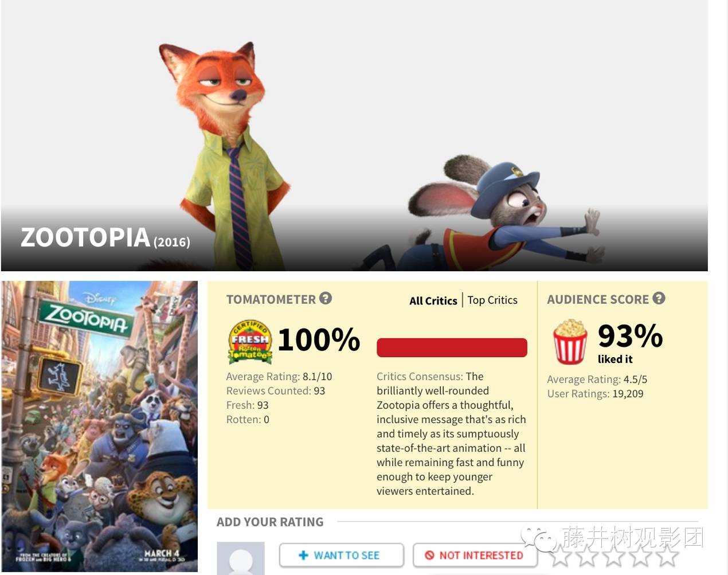
Task: Switch to the All Critics tab
Action: coord(433,300)
